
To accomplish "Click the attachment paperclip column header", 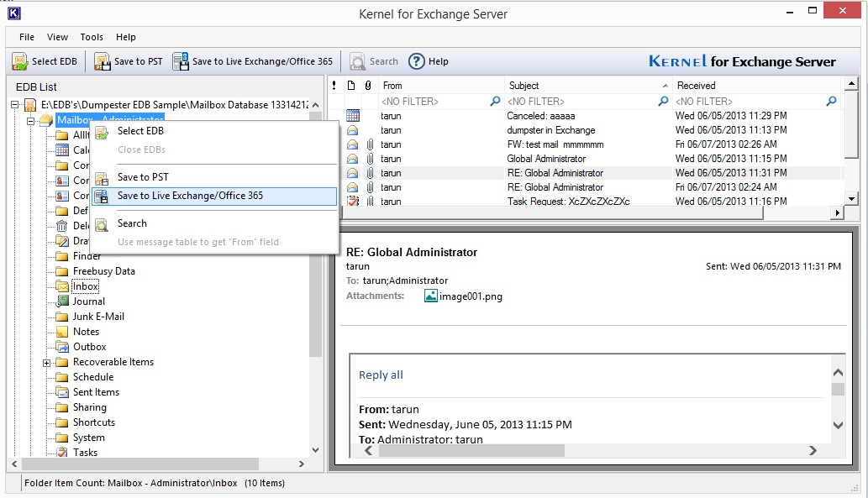I will coord(368,85).
